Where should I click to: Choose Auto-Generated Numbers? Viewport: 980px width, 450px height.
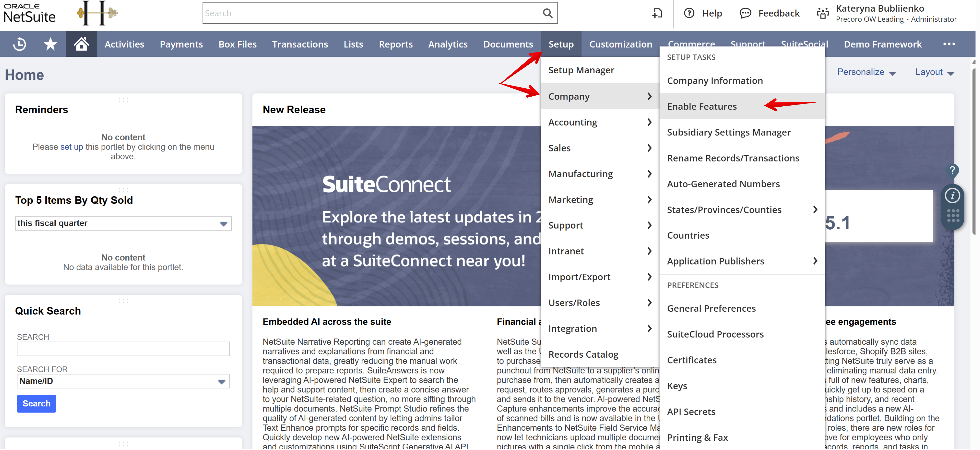742,184
